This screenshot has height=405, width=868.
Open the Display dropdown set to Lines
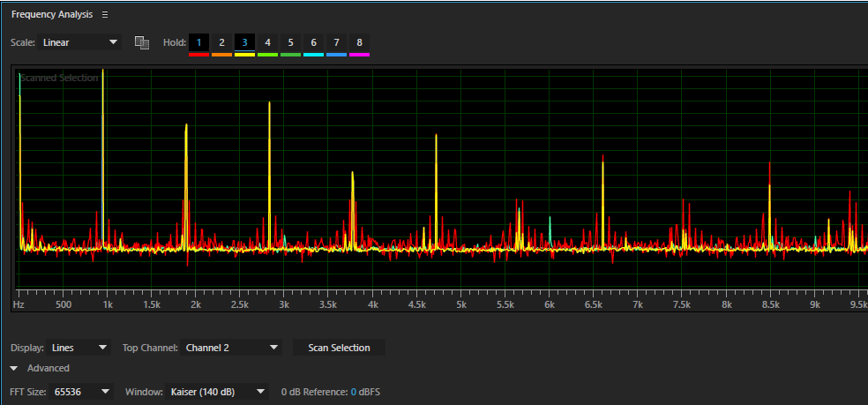click(78, 348)
